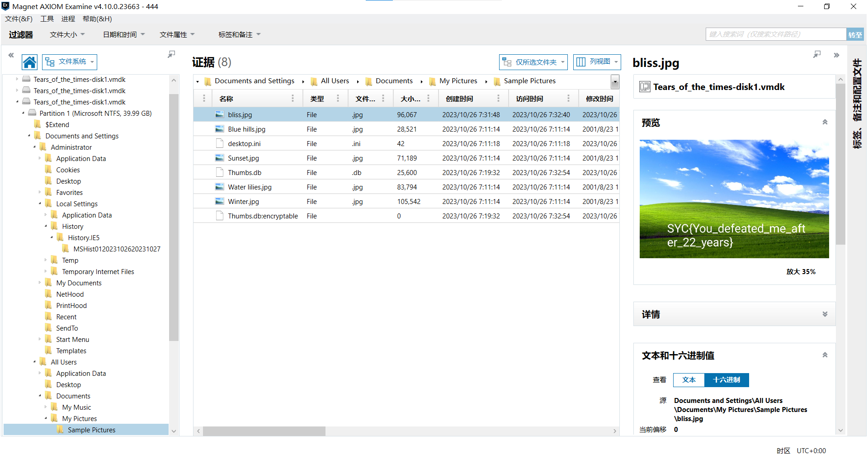Click the desktop.ini document icon
868x464 pixels.
[220, 143]
